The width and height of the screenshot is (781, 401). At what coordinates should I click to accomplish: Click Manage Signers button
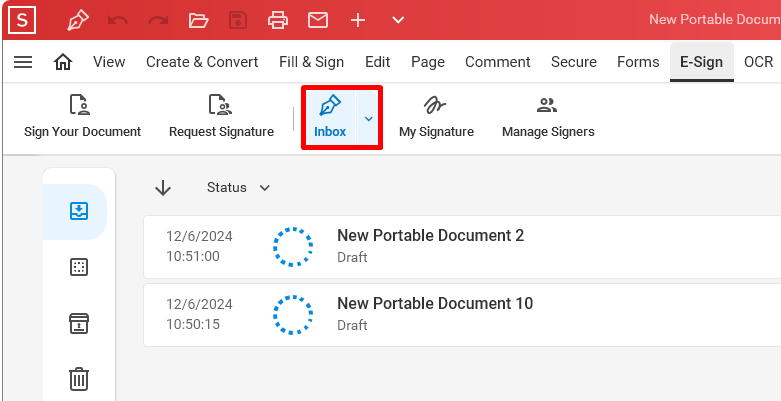click(548, 118)
